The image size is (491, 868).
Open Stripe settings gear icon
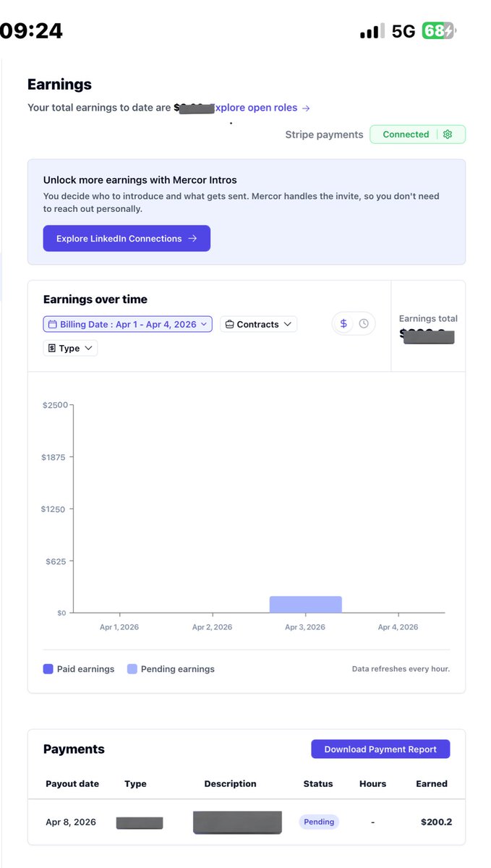pyautogui.click(x=448, y=135)
